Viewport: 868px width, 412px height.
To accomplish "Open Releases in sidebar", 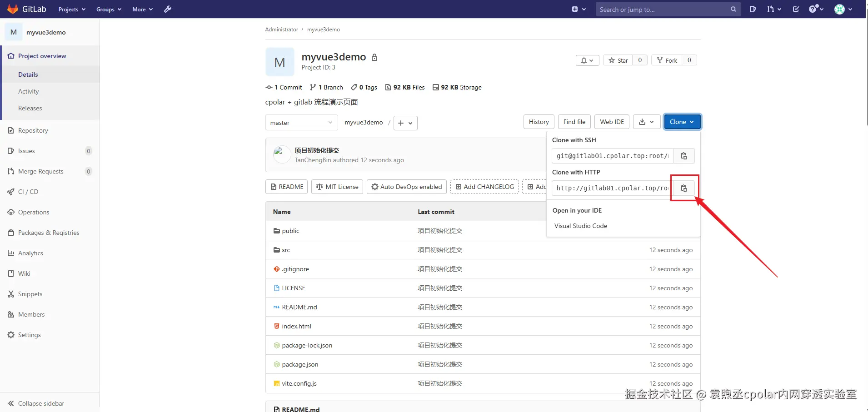I will click(30, 108).
